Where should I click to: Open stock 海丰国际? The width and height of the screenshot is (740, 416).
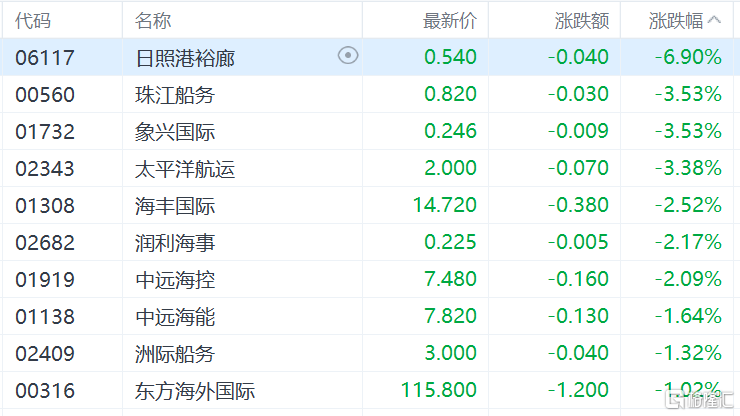(175, 206)
